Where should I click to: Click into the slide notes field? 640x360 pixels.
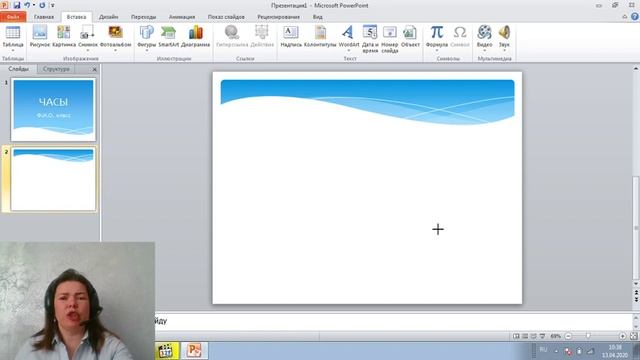(x=394, y=321)
